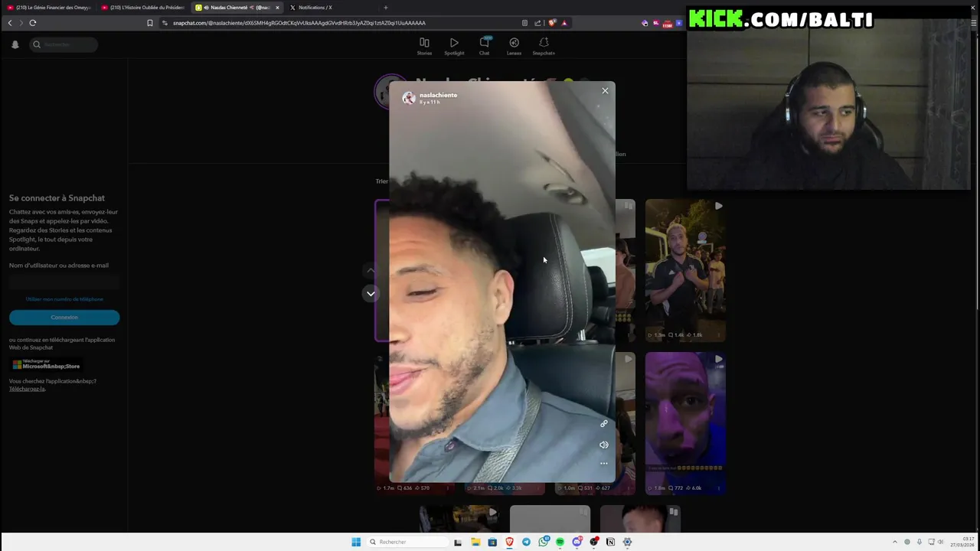The width and height of the screenshot is (980, 551).
Task: Switch to 'L'Histoire Oubliée du Président' tab
Action: pyautogui.click(x=143, y=8)
